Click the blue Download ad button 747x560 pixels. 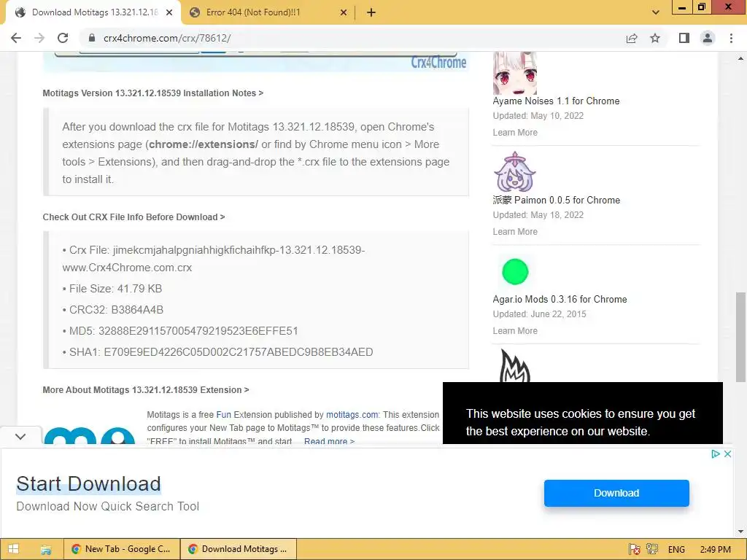coord(616,493)
